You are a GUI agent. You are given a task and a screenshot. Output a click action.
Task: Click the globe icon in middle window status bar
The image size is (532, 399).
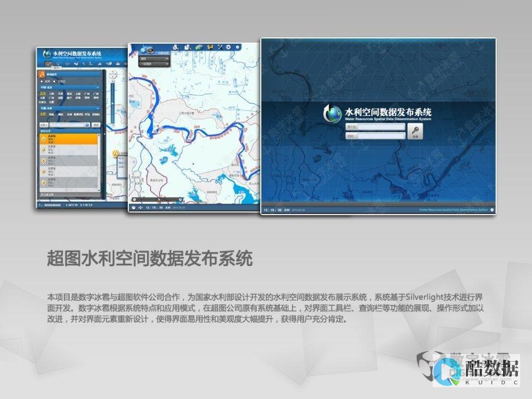[x=134, y=207]
